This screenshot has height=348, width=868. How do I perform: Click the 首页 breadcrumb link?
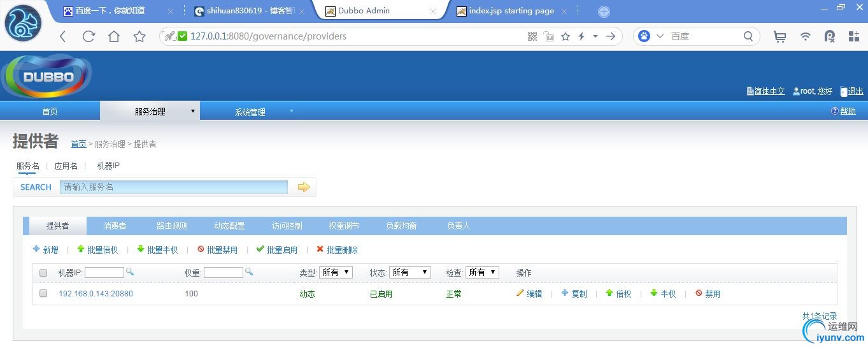78,144
